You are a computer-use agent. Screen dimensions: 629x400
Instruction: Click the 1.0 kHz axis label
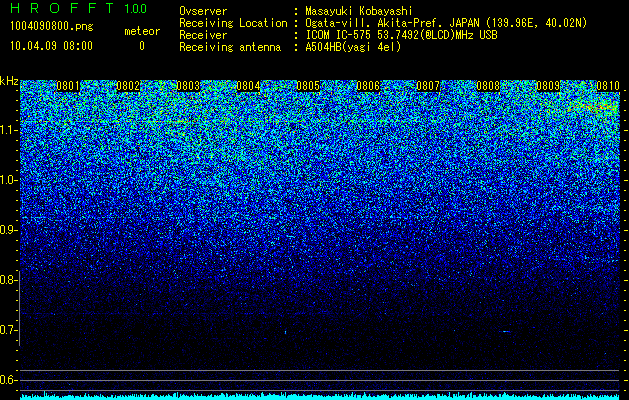tap(8, 180)
